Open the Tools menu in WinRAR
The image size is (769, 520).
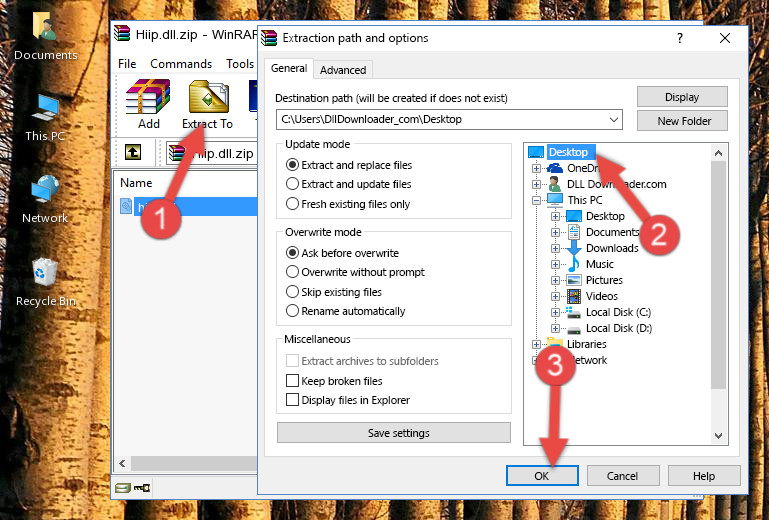tap(240, 64)
